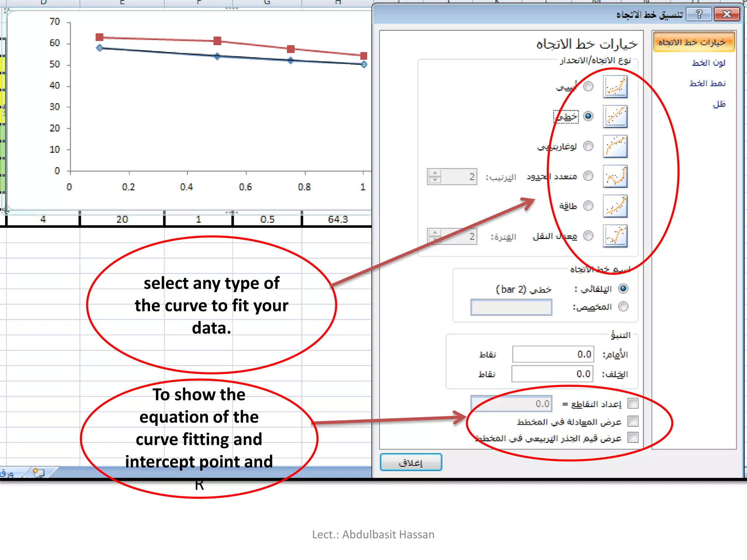
Task: Click the Close (إغلاق) button
Action: [411, 463]
